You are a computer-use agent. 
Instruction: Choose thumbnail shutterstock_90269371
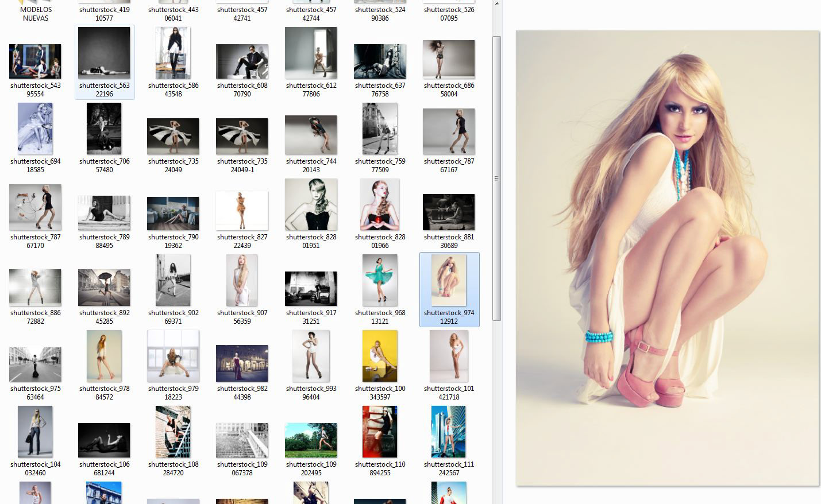click(x=173, y=280)
